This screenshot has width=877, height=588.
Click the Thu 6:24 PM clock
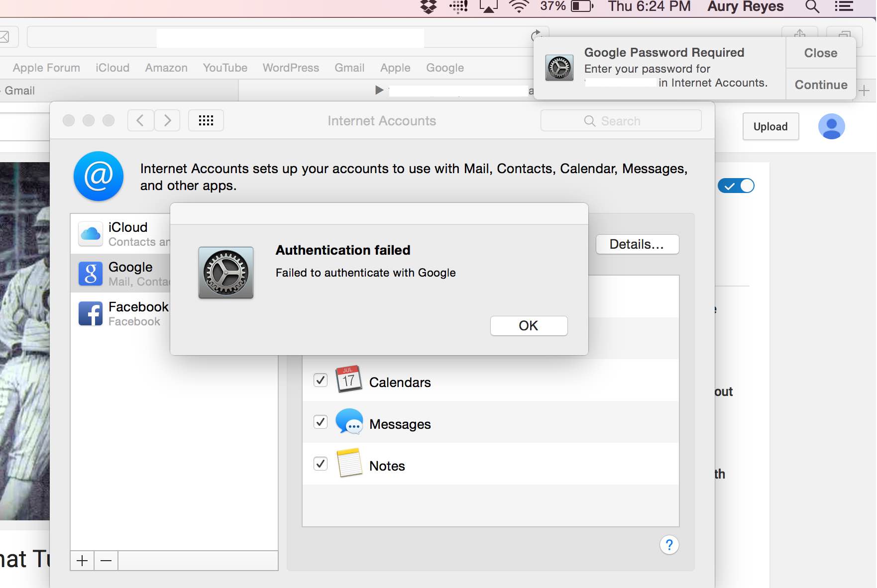pos(649,6)
